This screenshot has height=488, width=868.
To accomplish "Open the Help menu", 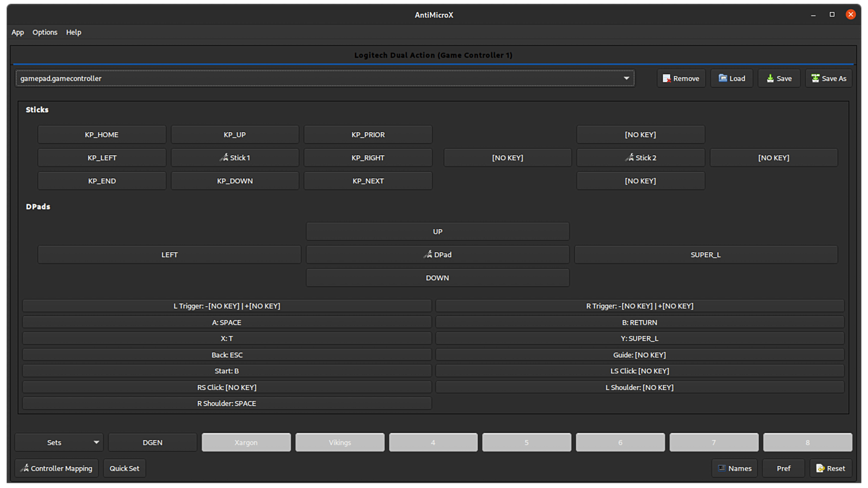I will (74, 32).
